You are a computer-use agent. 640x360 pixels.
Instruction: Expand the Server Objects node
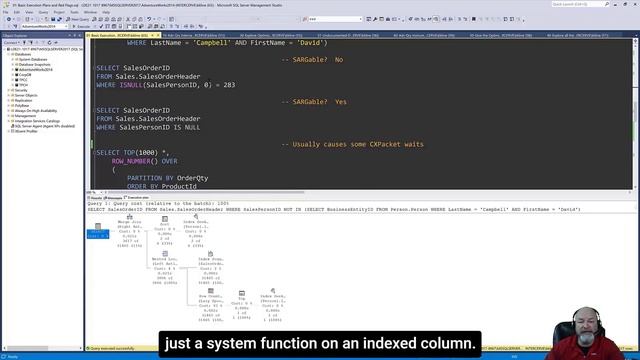point(9,96)
